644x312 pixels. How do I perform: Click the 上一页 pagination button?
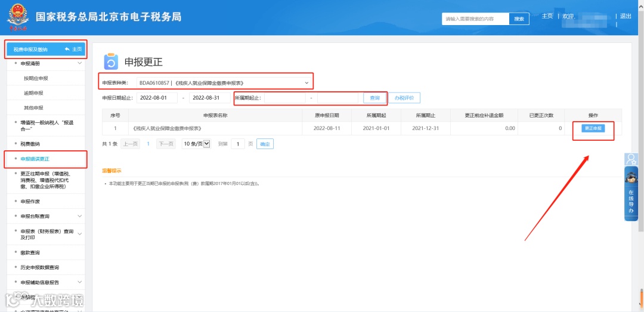point(130,144)
